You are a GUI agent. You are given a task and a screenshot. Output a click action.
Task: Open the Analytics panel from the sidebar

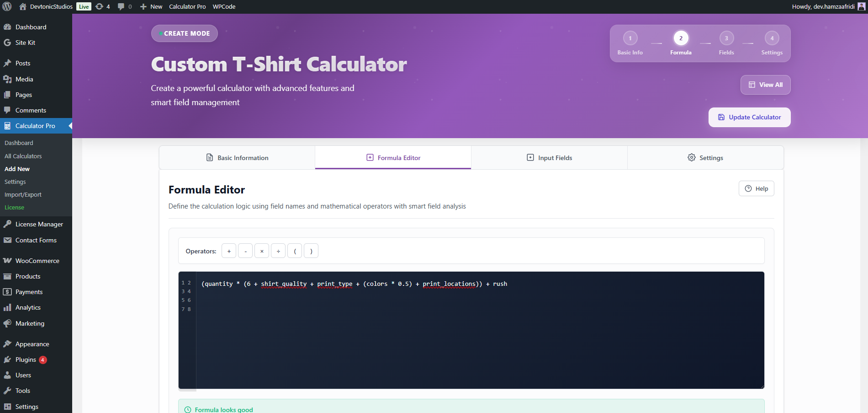[27, 307]
